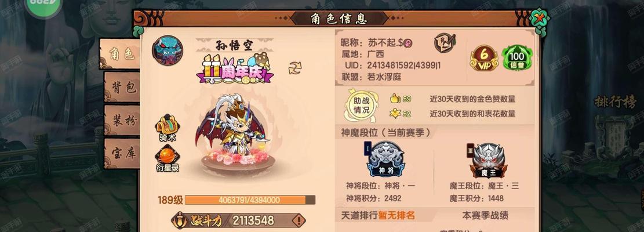644x232 pixels.
Task: Click the combat power warning icon
Action: [x=299, y=221]
